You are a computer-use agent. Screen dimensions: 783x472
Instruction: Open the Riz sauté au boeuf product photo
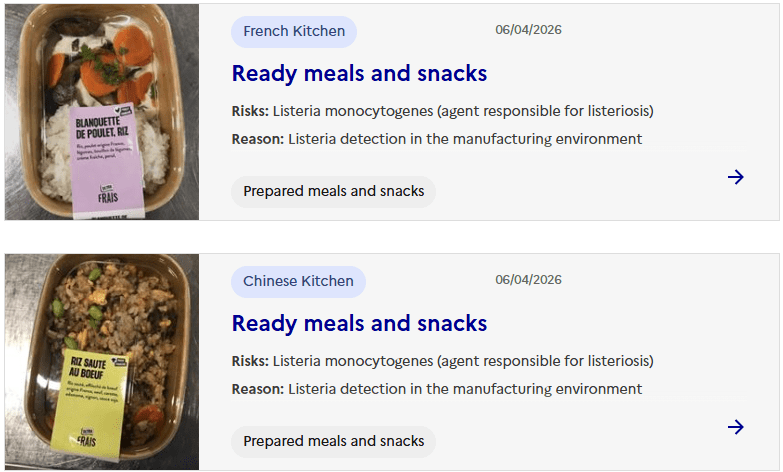102,361
